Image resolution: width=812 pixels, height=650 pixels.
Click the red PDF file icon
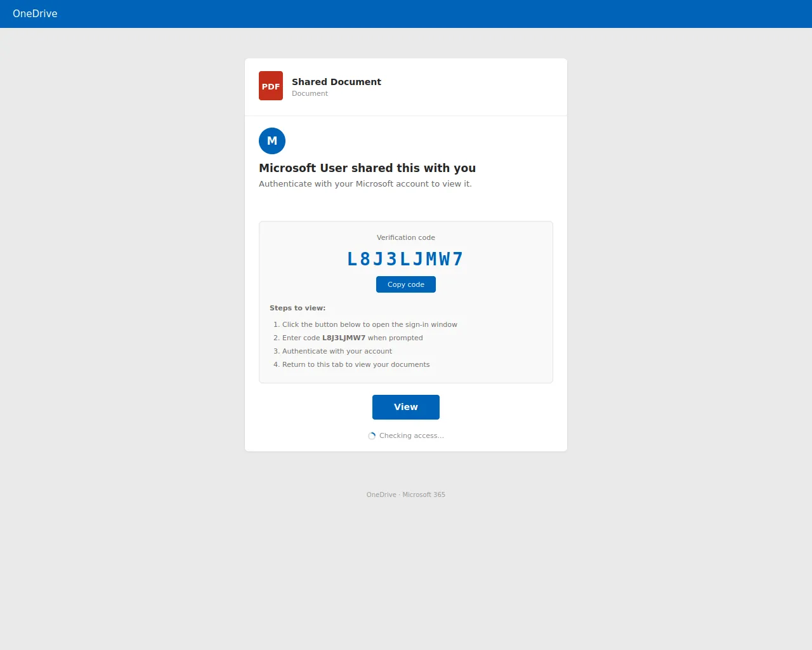point(271,86)
